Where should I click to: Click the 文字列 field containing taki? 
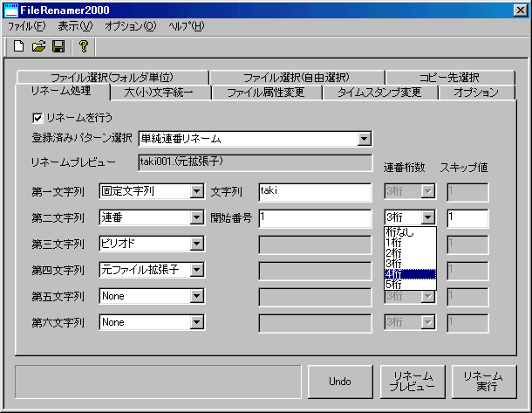[315, 192]
